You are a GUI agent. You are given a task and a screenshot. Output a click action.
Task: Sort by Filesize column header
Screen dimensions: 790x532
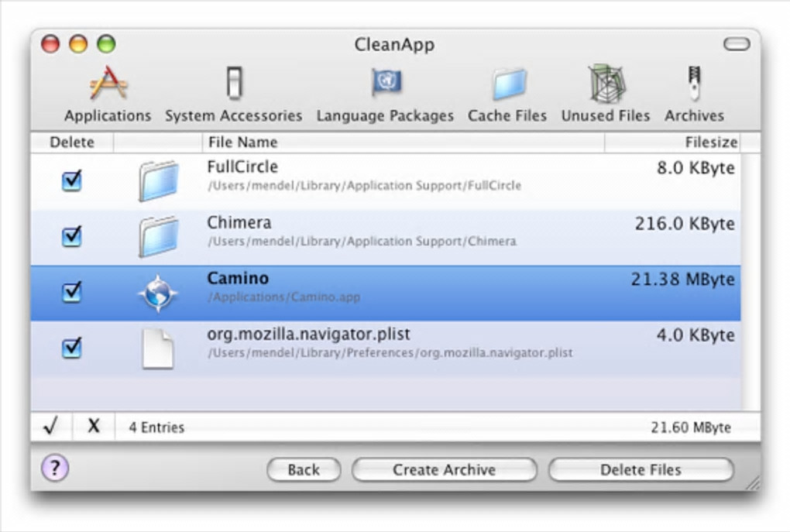tap(672, 142)
